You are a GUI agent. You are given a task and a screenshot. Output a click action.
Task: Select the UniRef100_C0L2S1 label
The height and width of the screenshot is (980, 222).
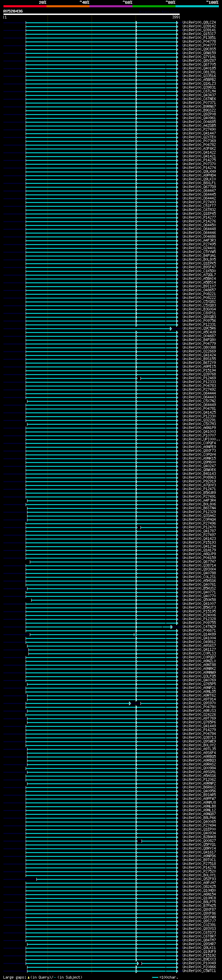tap(199, 577)
